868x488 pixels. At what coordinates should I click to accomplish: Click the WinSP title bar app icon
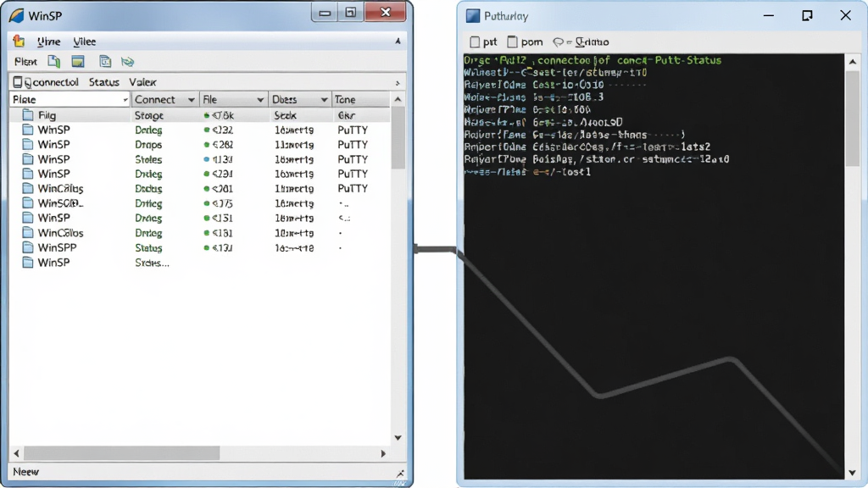pyautogui.click(x=17, y=15)
